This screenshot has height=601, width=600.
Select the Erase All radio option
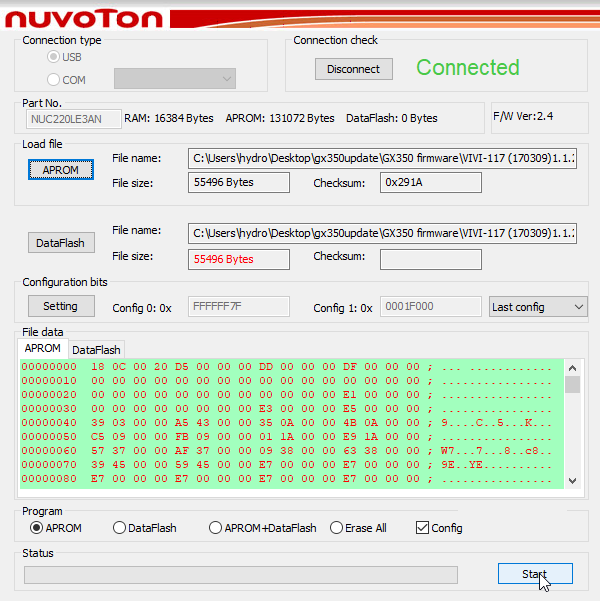337,528
